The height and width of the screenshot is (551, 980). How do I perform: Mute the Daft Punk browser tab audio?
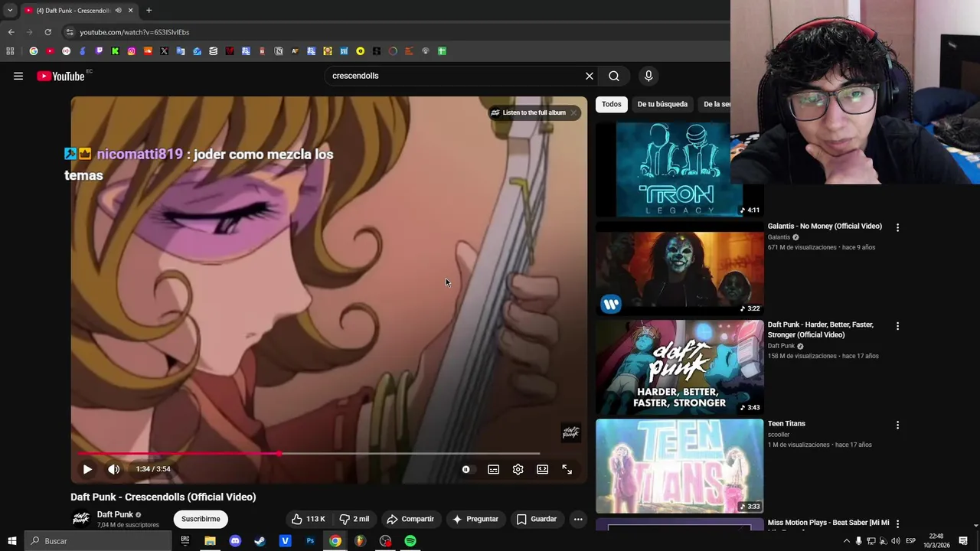point(118,11)
